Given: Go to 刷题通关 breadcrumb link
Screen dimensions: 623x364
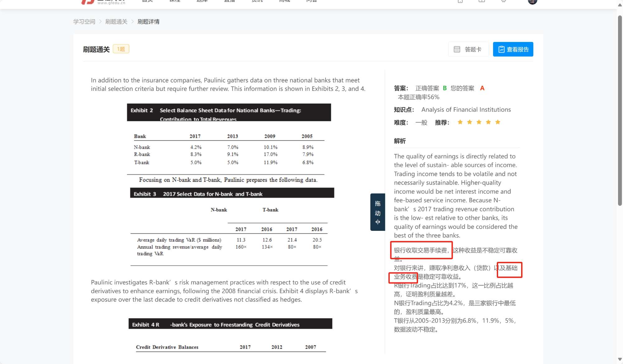Looking at the screenshot, I should point(116,21).
